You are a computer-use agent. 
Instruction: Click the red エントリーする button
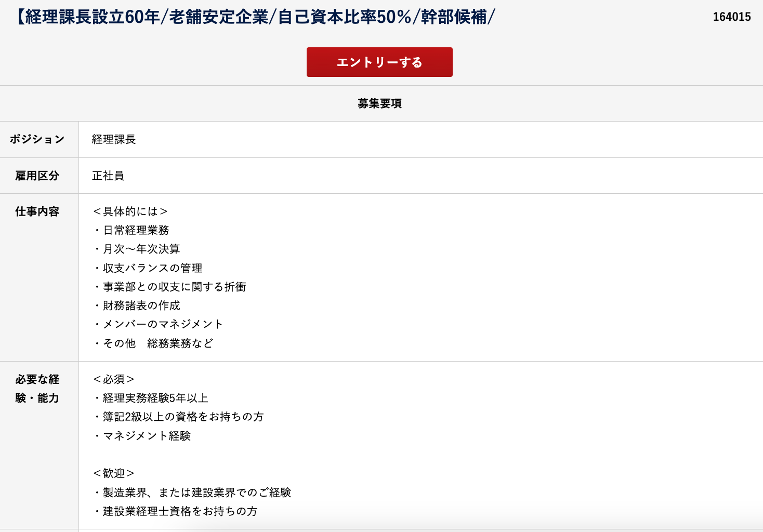379,62
